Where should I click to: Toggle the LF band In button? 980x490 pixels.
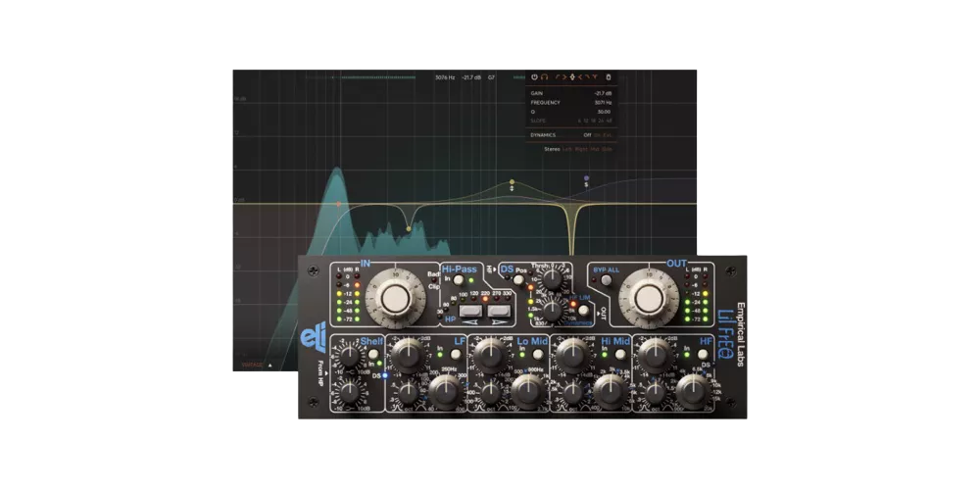[456, 354]
